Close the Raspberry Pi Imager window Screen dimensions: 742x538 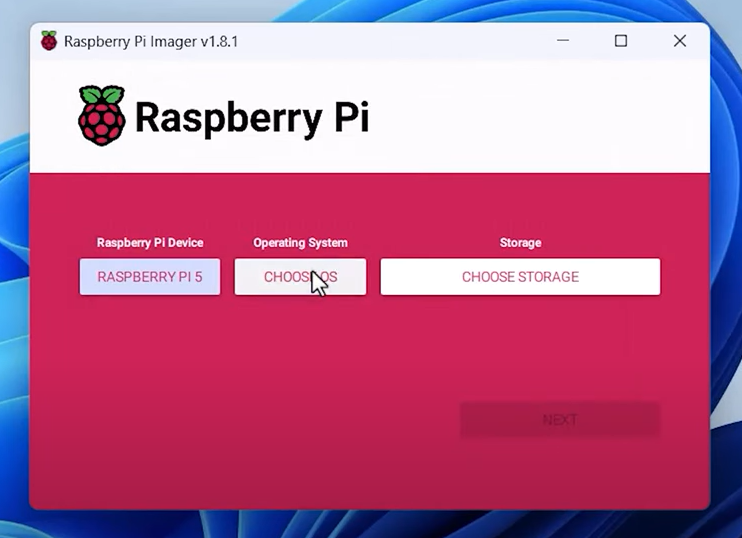[x=680, y=41]
